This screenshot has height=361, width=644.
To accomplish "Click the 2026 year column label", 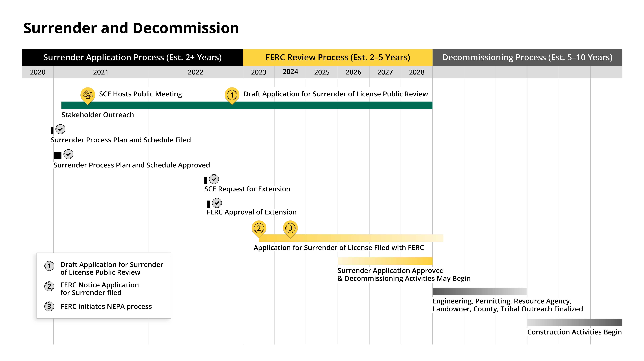I will [353, 72].
